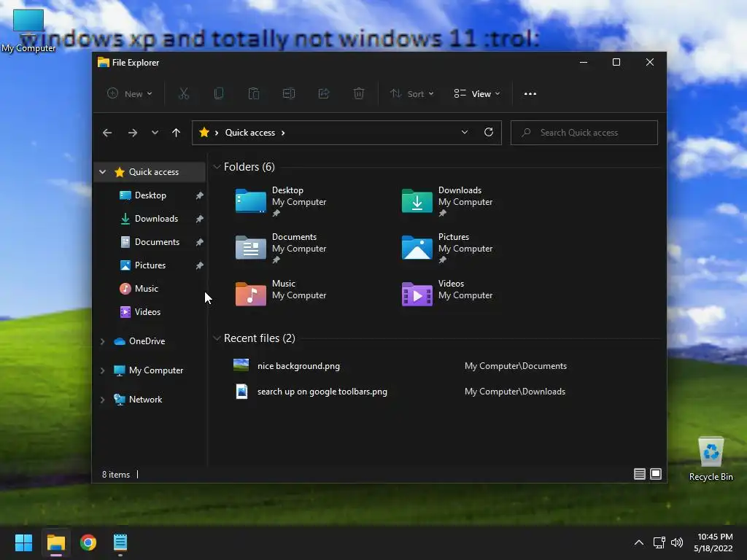Open the New dropdown menu
747x560 pixels.
(130, 94)
